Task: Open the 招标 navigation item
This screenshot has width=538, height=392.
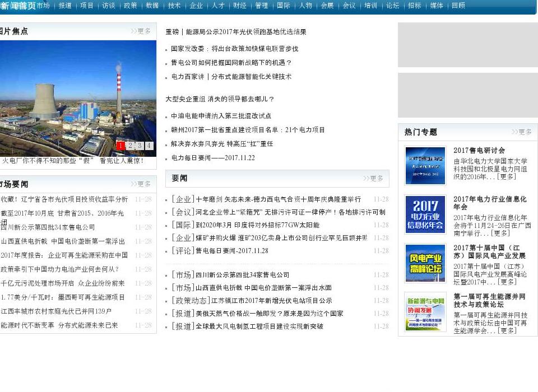Action: pos(415,6)
